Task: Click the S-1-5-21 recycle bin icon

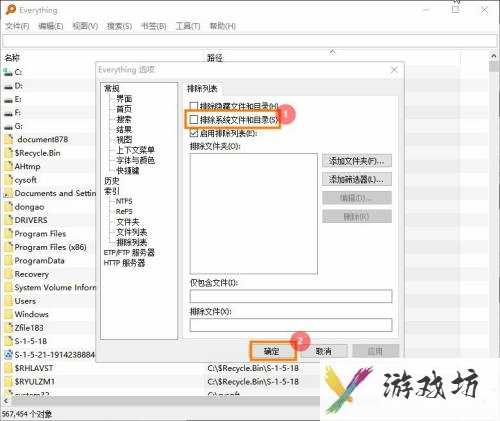Action: click(x=8, y=355)
